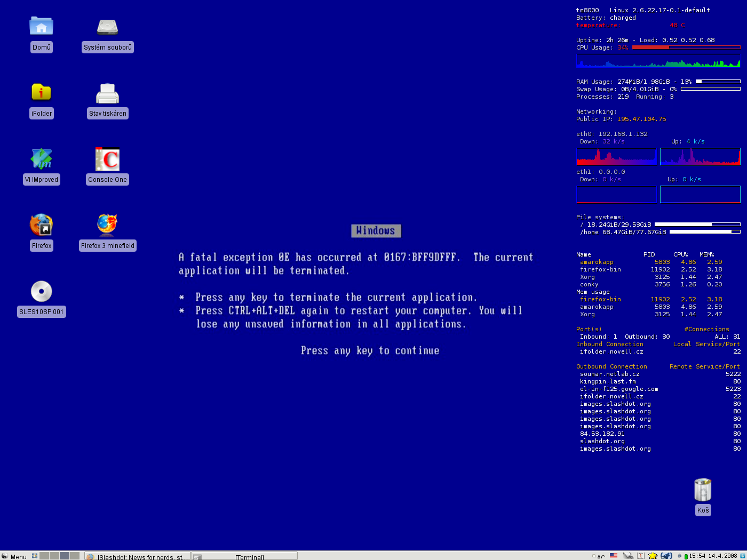Switch to the first workspace in pager
Screen dimensions: 747x560
coord(44,556)
